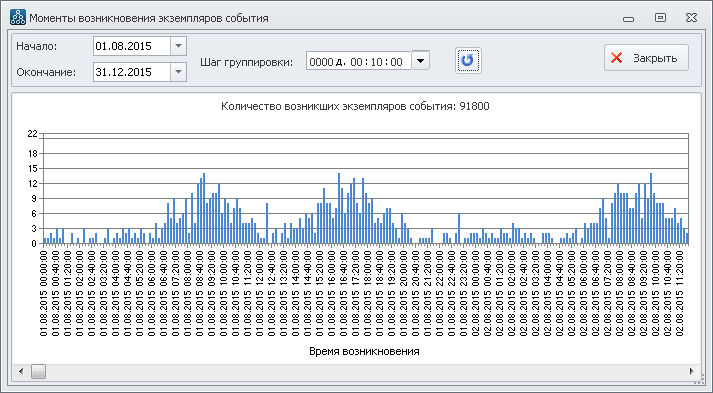Minimize the window
The height and width of the screenshot is (393, 713).
tap(628, 18)
